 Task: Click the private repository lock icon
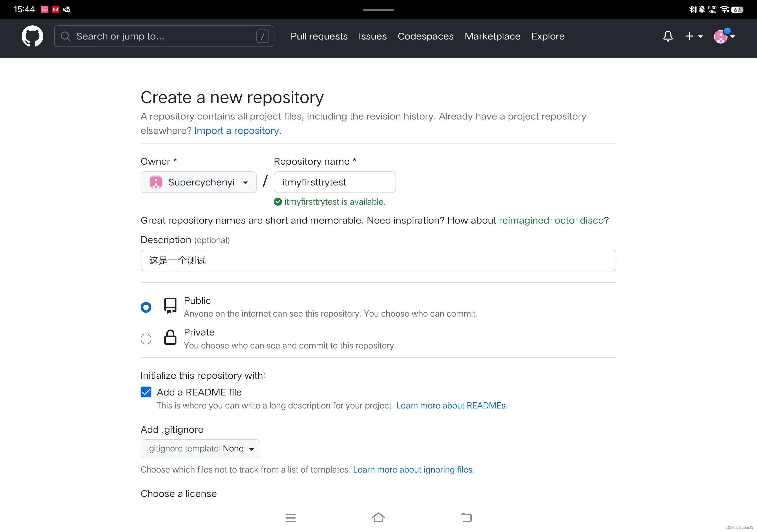point(170,338)
